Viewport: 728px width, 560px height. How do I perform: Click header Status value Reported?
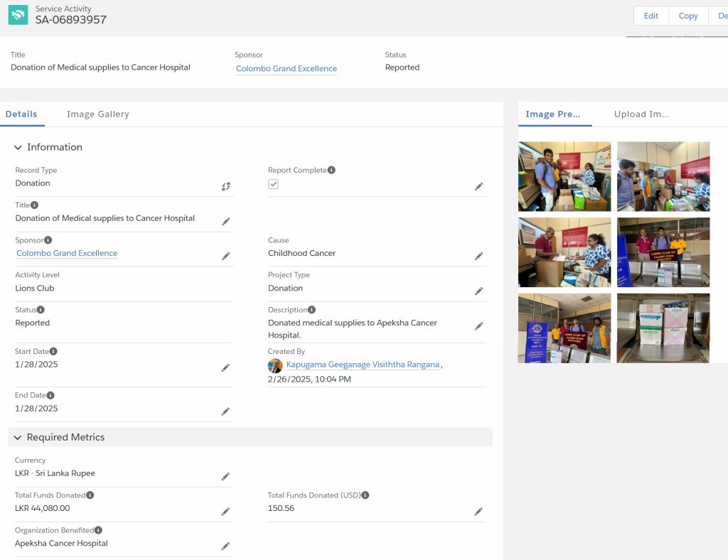pos(402,68)
